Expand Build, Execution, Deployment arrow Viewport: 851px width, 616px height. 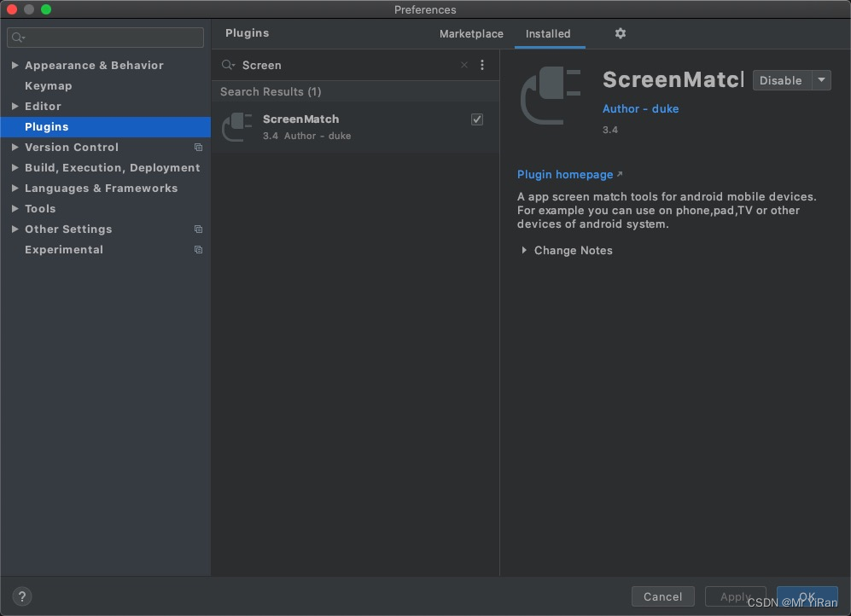[x=15, y=167]
